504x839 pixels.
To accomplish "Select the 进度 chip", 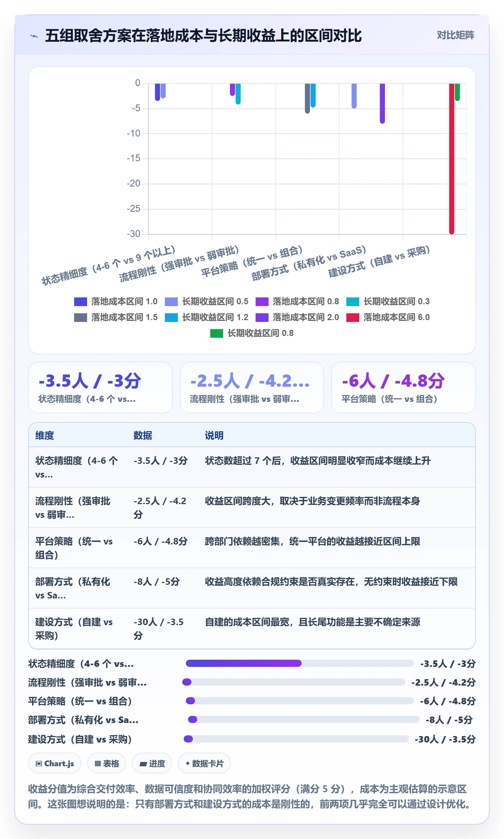I will 152,763.
